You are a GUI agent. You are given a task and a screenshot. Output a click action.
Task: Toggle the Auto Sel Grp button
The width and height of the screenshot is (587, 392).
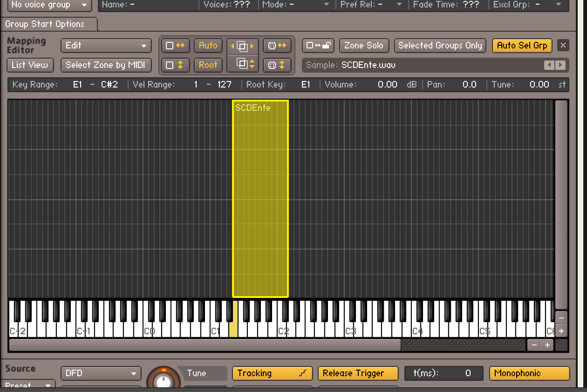point(522,46)
